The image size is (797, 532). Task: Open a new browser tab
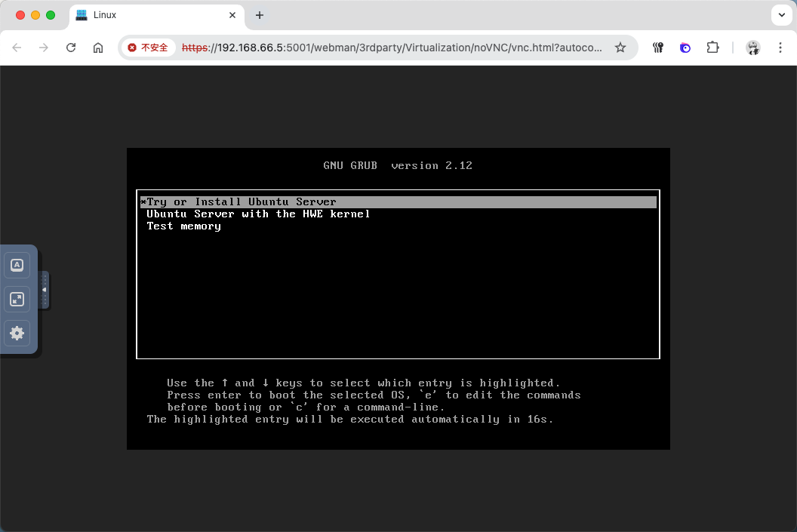(259, 15)
